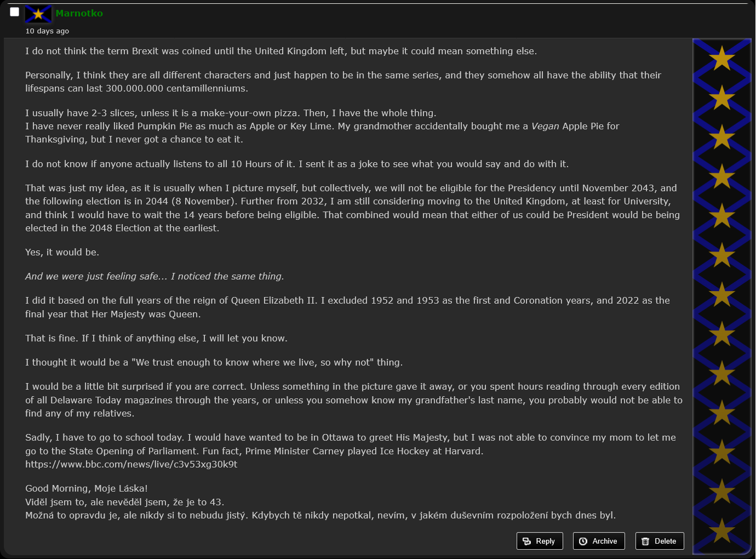Tick the checkbox beside Marnotko's message
Screen dimensions: 756x559
click(x=15, y=12)
